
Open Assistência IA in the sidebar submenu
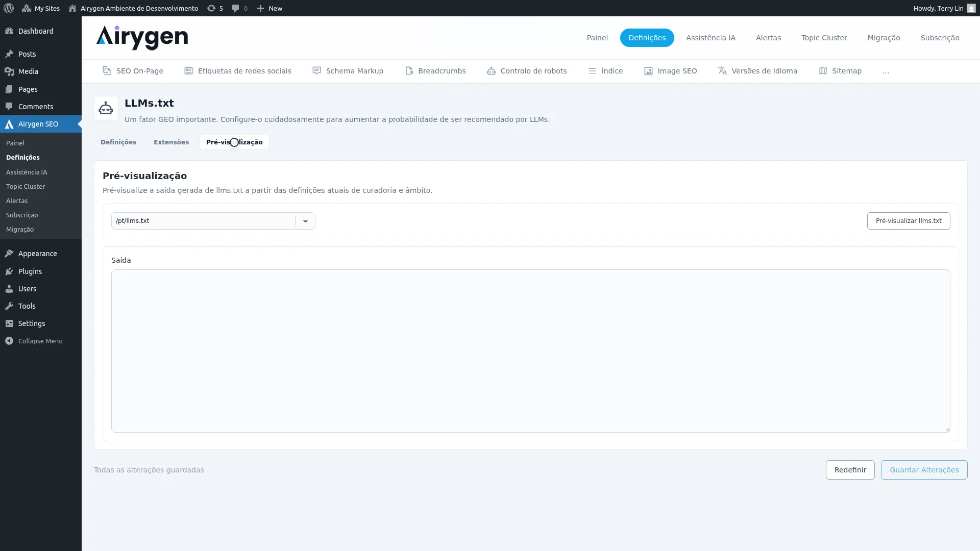coord(27,172)
